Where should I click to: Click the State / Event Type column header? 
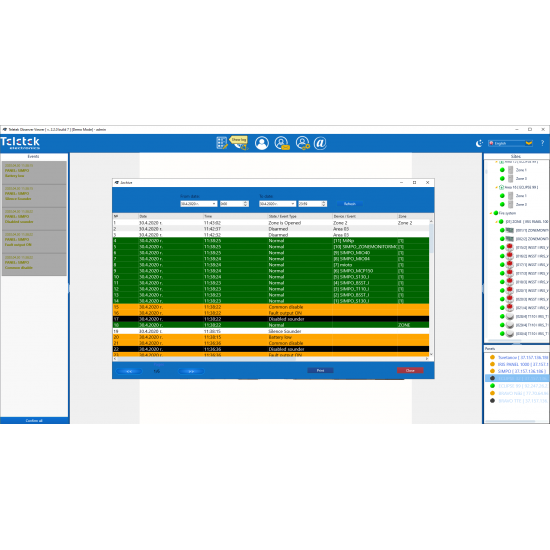[299, 216]
